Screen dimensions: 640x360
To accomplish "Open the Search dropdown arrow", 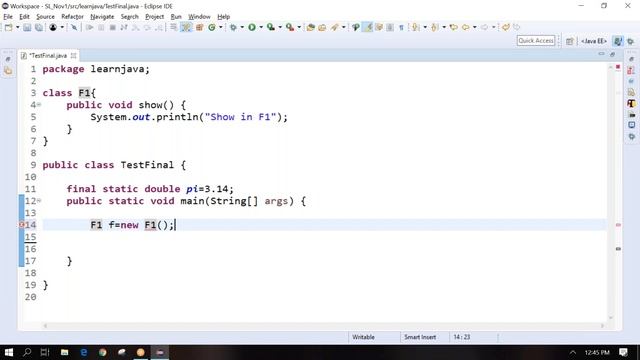I will point(343,27).
